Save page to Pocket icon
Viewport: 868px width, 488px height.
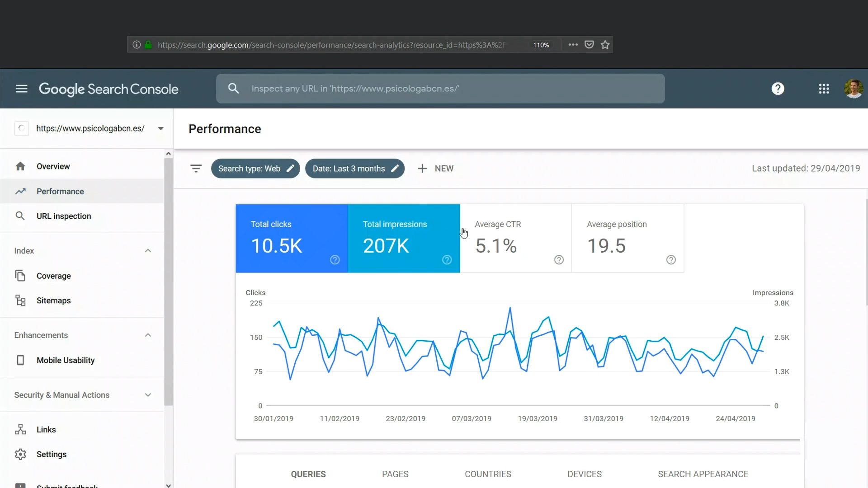pos(589,45)
